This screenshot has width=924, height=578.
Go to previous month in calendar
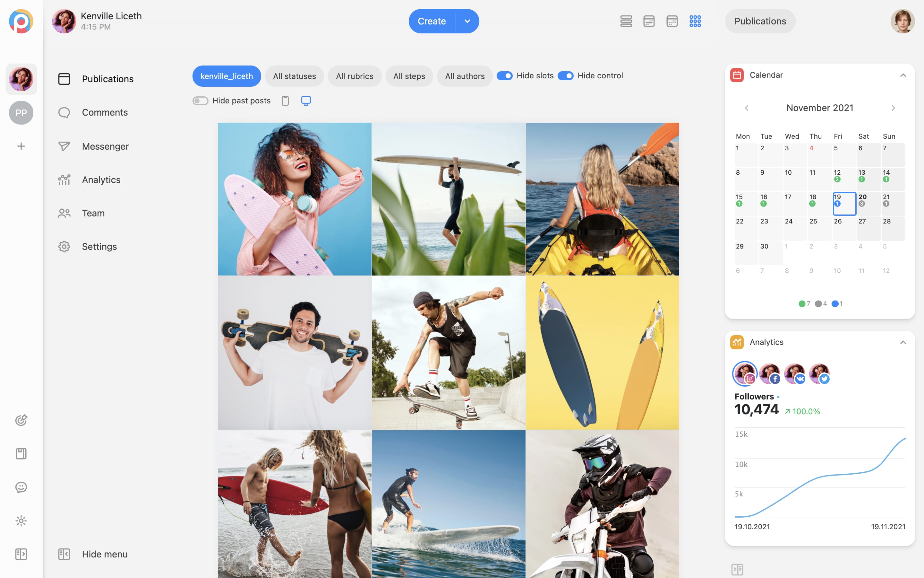point(747,108)
